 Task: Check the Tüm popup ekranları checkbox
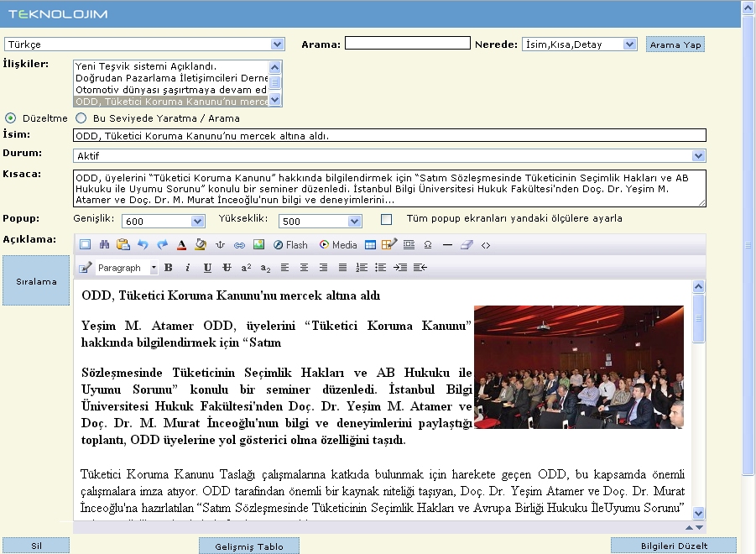[x=386, y=219]
